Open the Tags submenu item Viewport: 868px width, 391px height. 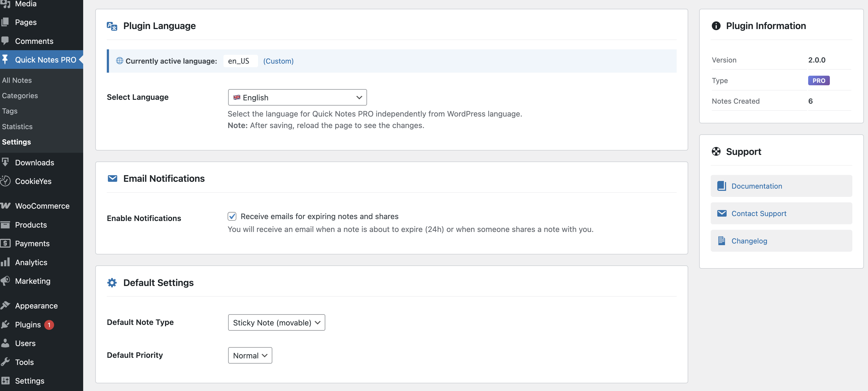tap(10, 111)
